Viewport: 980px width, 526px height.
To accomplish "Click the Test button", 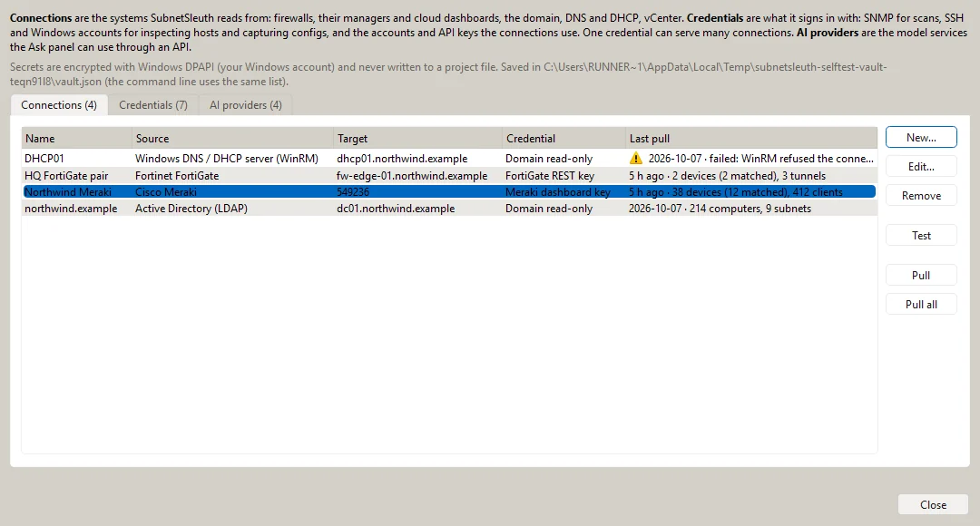I will [x=921, y=236].
